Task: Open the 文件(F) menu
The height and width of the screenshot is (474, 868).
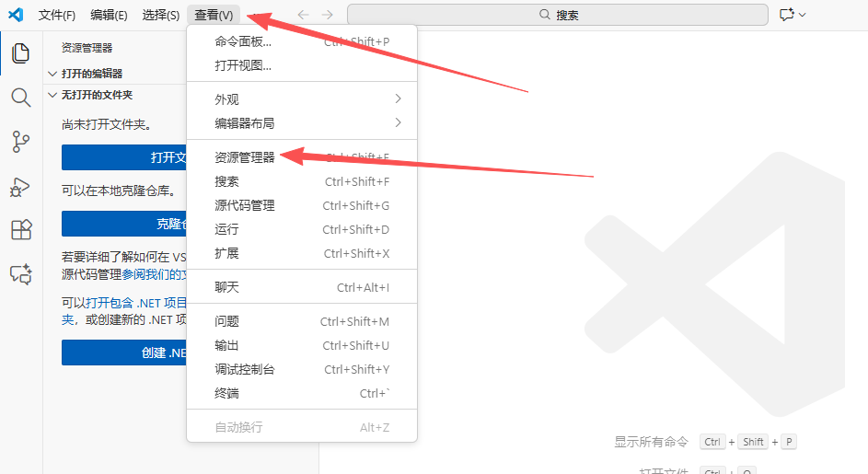Action: [56, 15]
